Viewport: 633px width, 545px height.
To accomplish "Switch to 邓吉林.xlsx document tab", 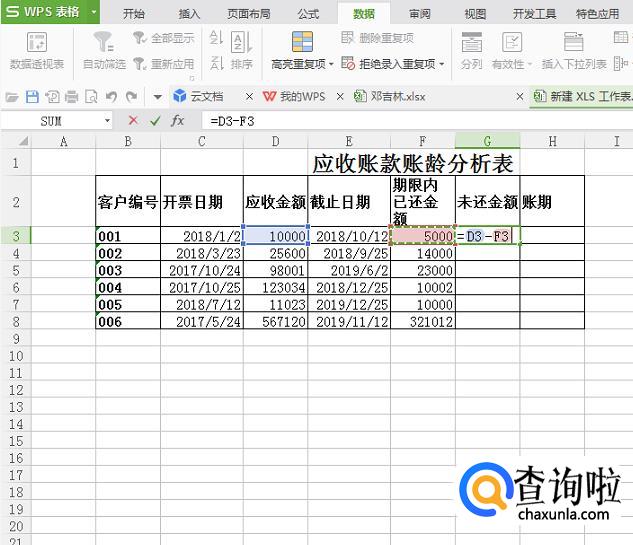I will (x=390, y=96).
